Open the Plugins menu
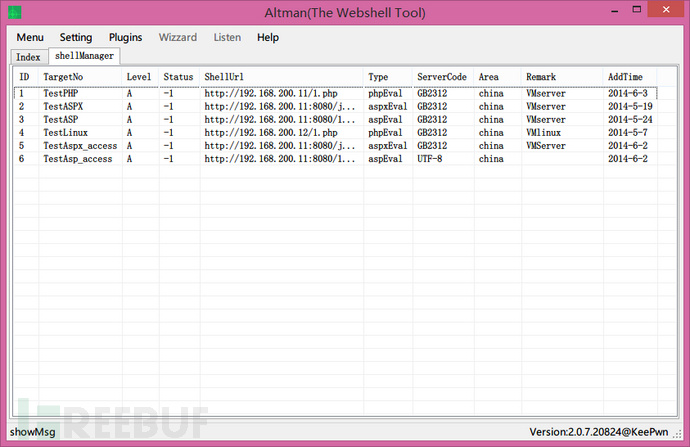The height and width of the screenshot is (447, 690). click(125, 37)
